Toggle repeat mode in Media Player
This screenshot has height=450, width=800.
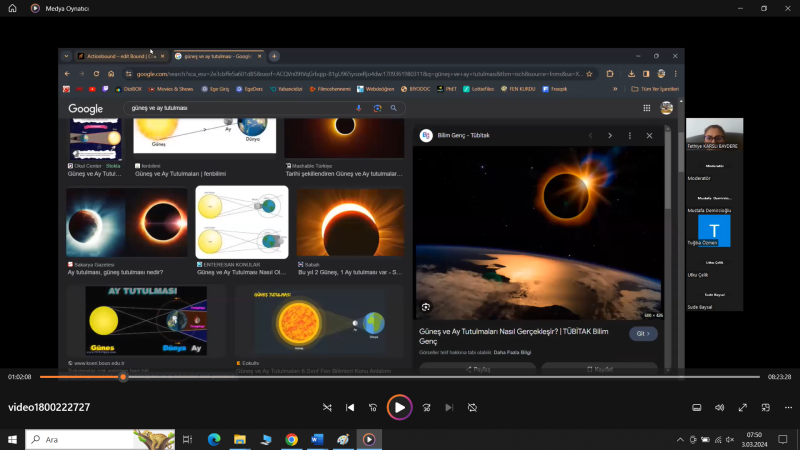point(472,407)
